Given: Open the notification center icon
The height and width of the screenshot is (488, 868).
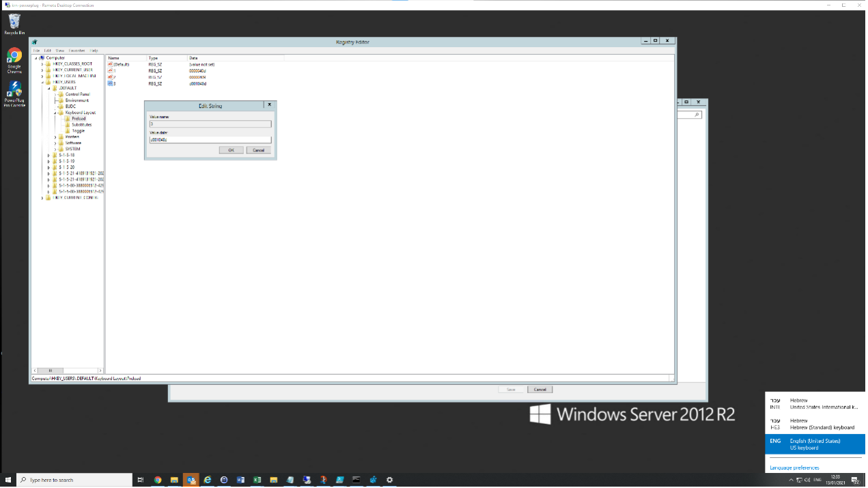Looking at the screenshot, I should (x=855, y=480).
